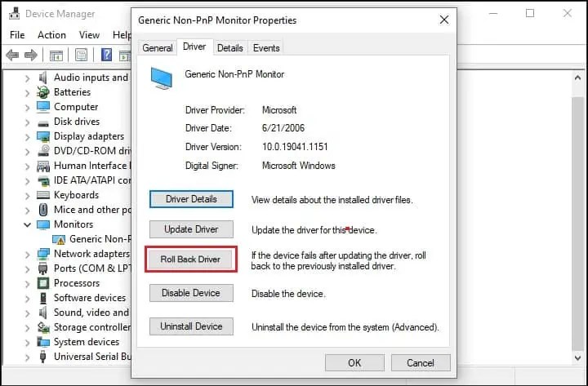Click the show/hide console tree toolbar icon
588x386 pixels.
pyautogui.click(x=56, y=55)
